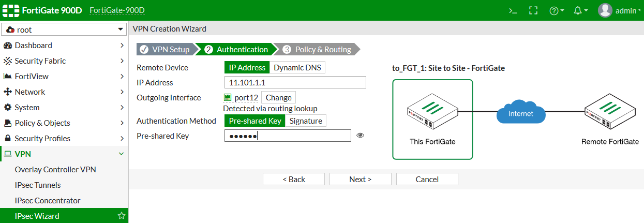Open the root VDOM dropdown
This screenshot has height=223, width=644.
64,29
